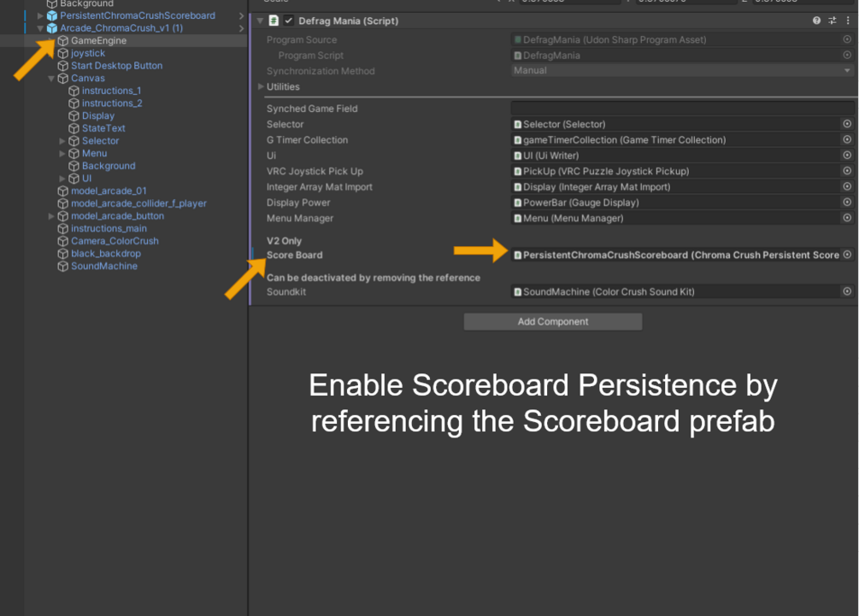Click the joystick object cube icon

[63, 53]
